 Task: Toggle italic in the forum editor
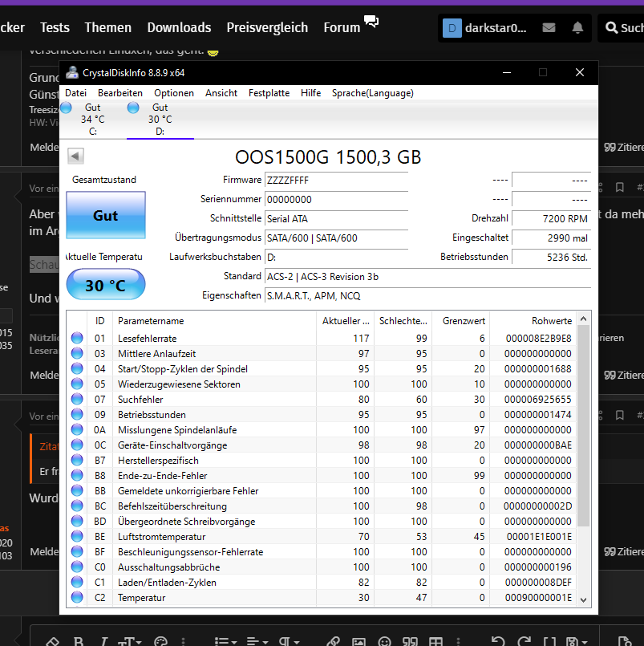click(x=104, y=641)
